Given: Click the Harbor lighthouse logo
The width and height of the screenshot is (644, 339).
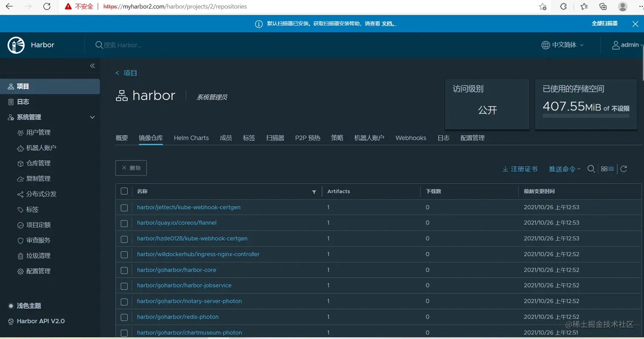Looking at the screenshot, I should [16, 45].
